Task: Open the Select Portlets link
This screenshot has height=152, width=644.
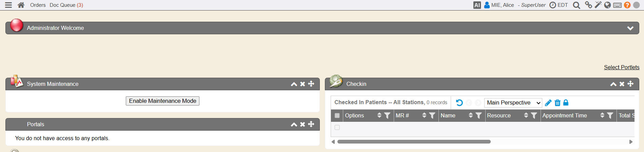Action: (x=622, y=67)
